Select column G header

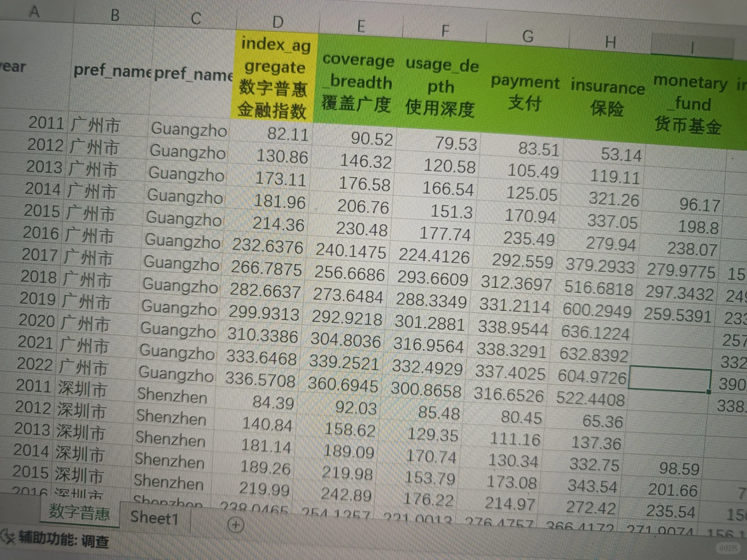(528, 36)
